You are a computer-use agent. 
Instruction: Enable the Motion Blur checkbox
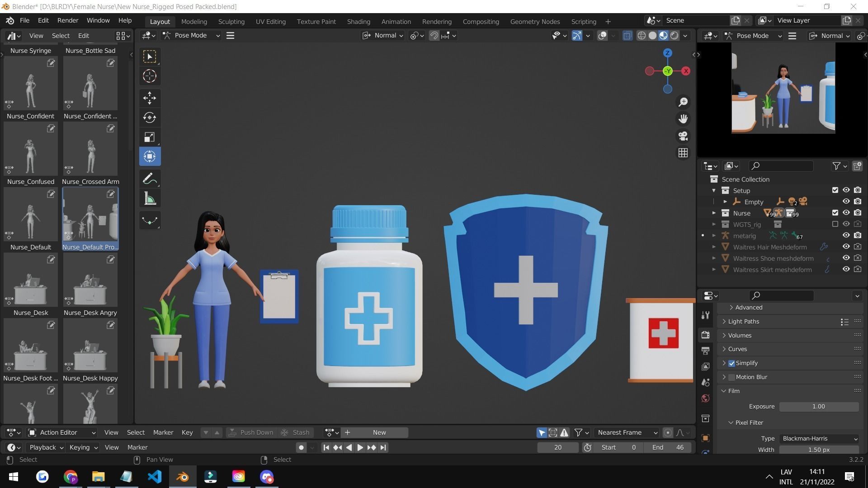click(x=731, y=377)
